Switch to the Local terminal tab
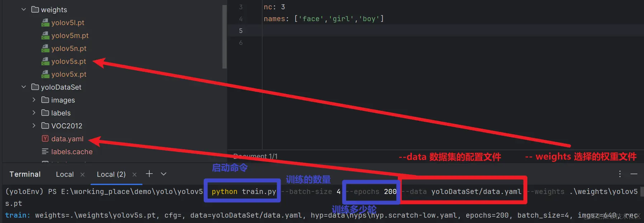This screenshot has height=223, width=644. (x=65, y=174)
